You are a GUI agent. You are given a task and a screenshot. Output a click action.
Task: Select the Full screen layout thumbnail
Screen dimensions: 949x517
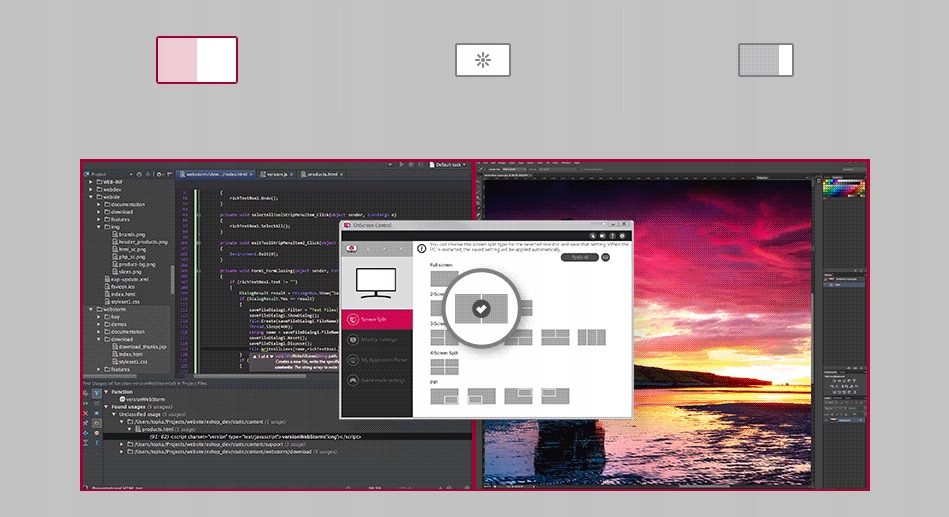point(444,280)
